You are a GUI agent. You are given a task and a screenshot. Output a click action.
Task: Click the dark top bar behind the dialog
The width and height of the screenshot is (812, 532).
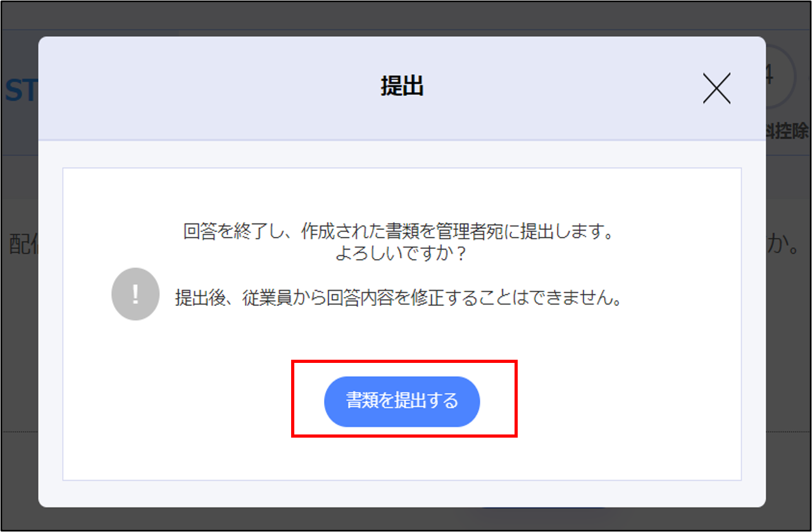point(405,16)
